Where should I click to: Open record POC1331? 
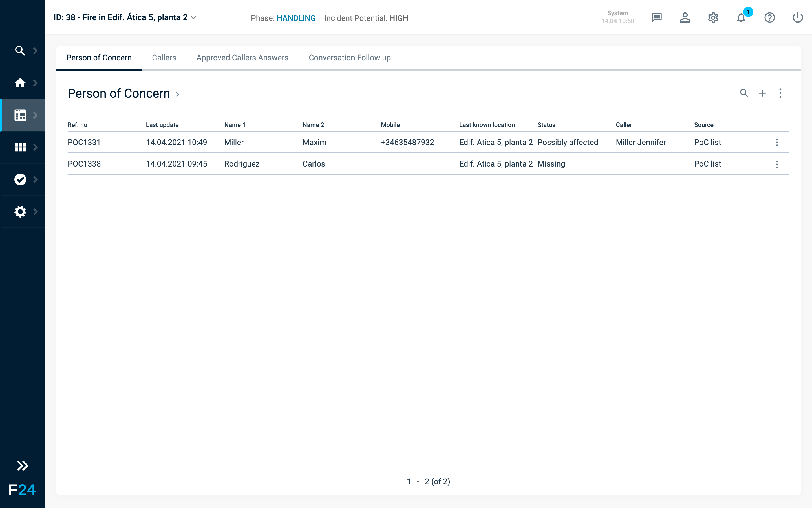[84, 143]
